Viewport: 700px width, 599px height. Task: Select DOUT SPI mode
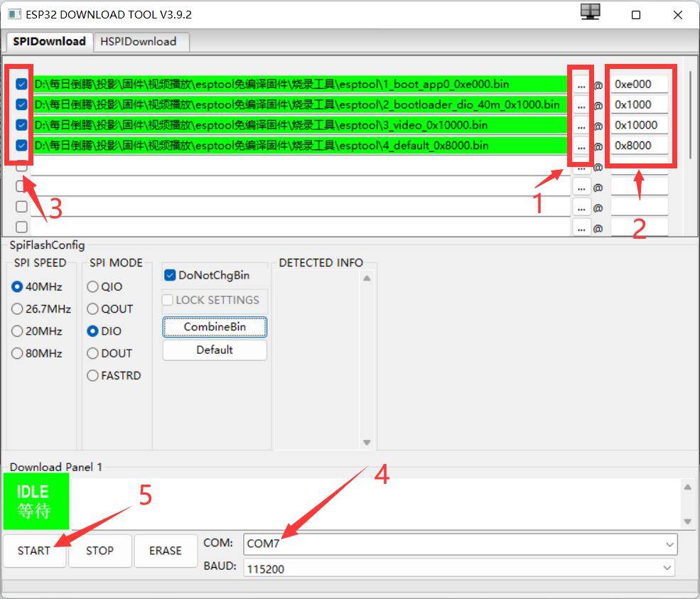pyautogui.click(x=109, y=354)
